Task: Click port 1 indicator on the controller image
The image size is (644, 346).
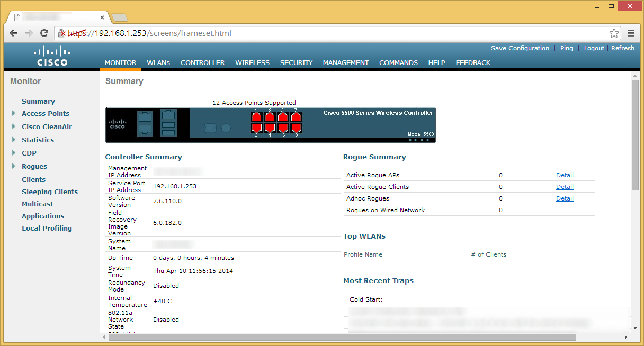Action: coord(256,117)
